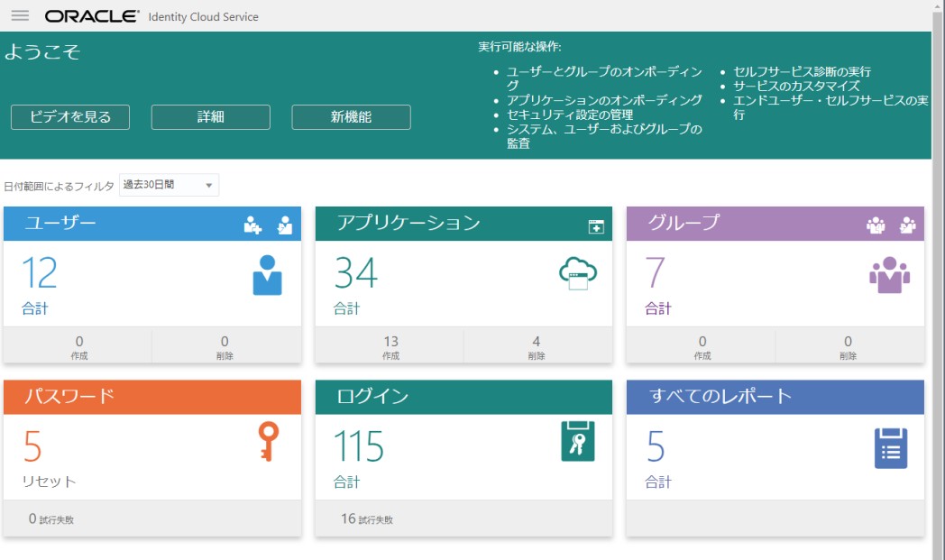Click the orange key icon in パスワード tile
The image size is (945, 560).
(x=268, y=441)
